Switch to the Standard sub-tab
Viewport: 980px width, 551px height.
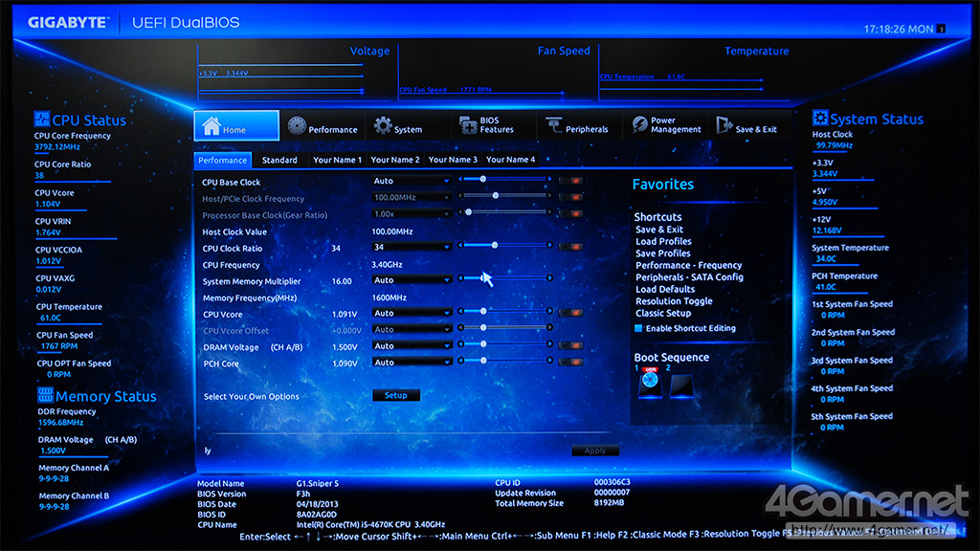pos(279,160)
